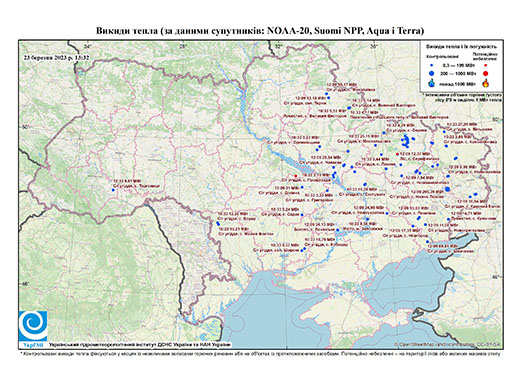The height and width of the screenshot is (368, 520).
Task: Click the 12:09 7,94 МВт label
Action: click(420, 178)
